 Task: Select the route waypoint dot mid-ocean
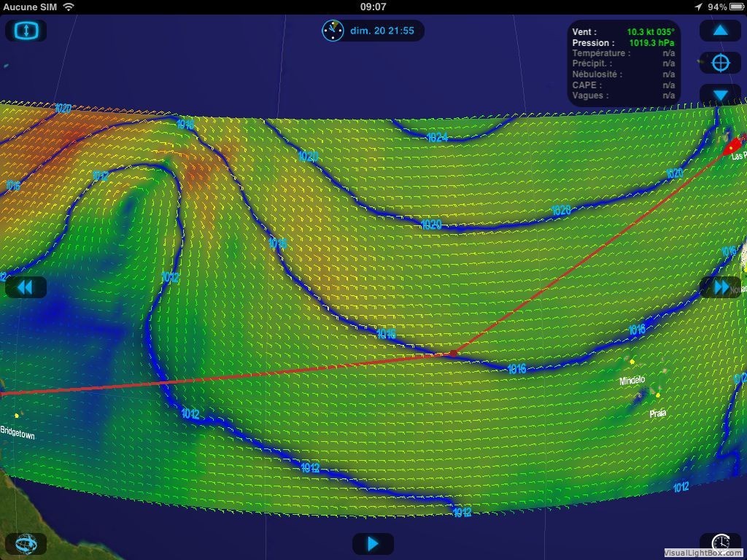click(454, 354)
